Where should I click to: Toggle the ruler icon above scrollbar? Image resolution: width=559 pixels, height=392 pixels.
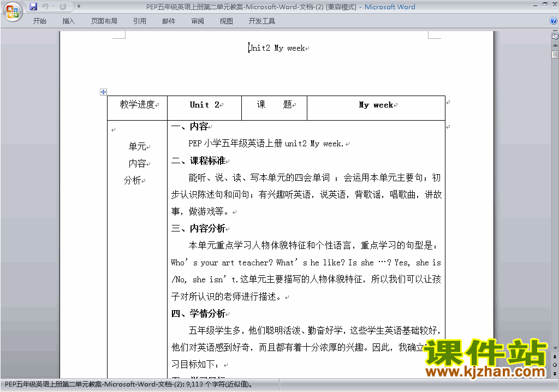pos(555,37)
